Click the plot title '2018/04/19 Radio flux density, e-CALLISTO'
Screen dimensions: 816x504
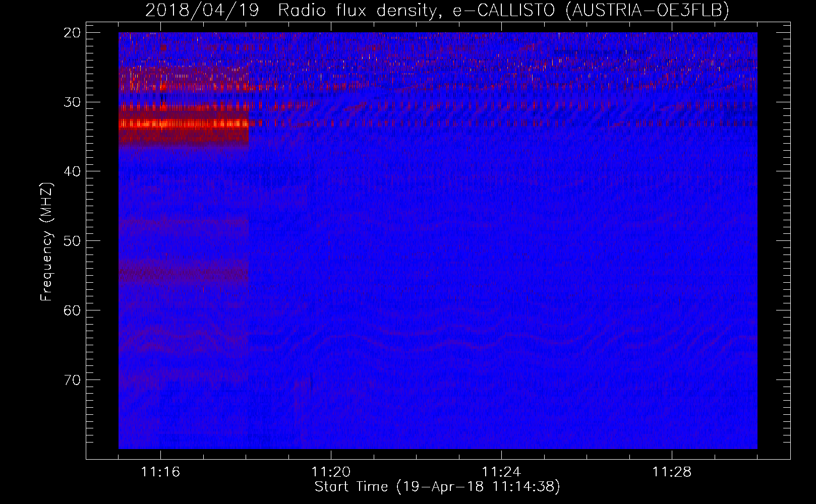pyautogui.click(x=437, y=10)
